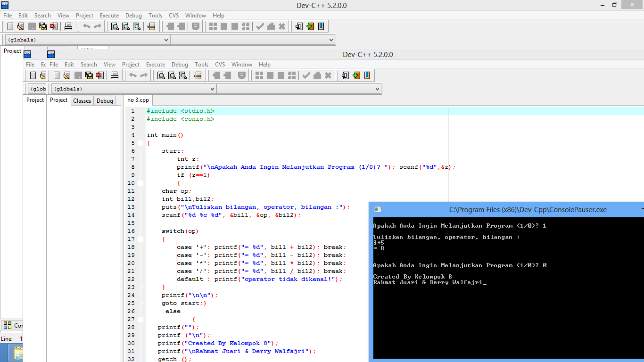Click 'else' keyword on line 26

tap(173, 312)
